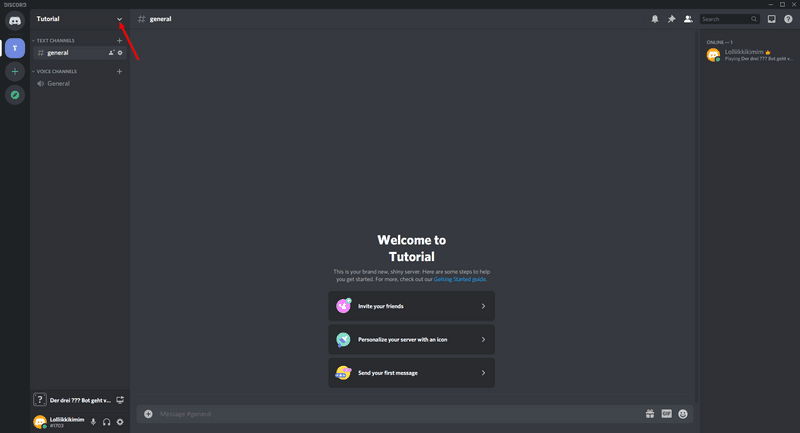Select the Tutorial server icon
The height and width of the screenshot is (433, 800).
15,48
